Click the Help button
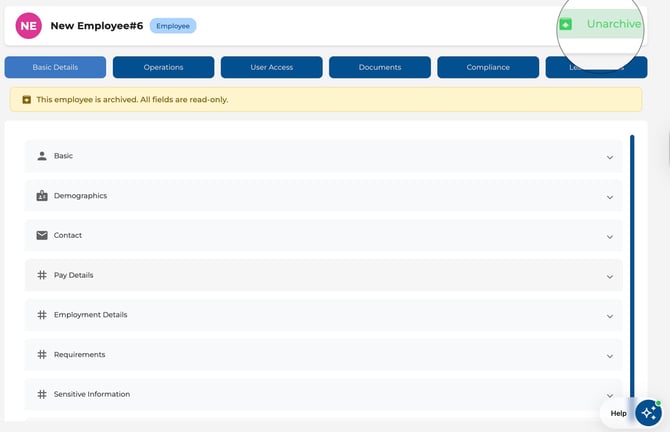The height and width of the screenshot is (432, 670). [618, 413]
